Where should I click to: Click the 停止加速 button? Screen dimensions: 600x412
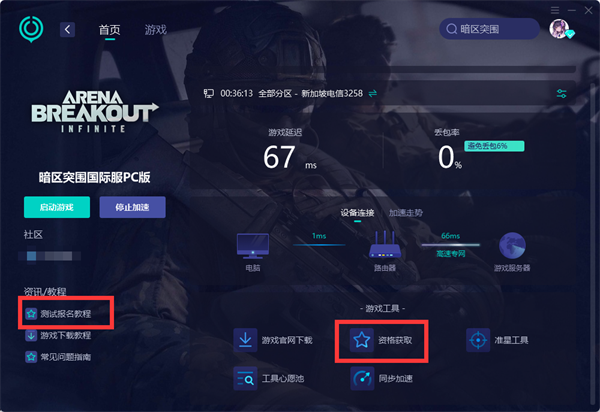click(132, 207)
